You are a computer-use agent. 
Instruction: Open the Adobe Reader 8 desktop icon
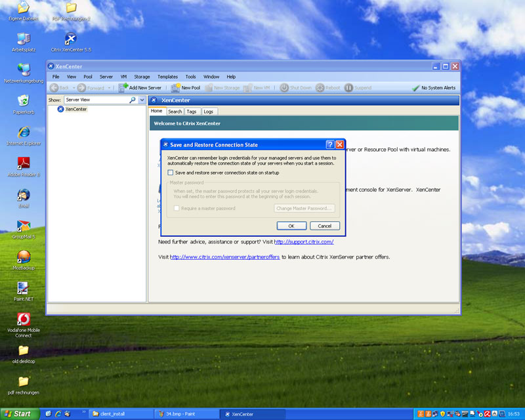(x=24, y=163)
